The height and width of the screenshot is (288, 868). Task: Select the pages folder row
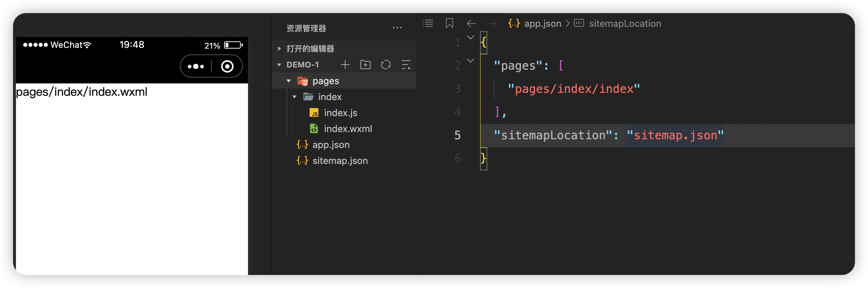344,81
